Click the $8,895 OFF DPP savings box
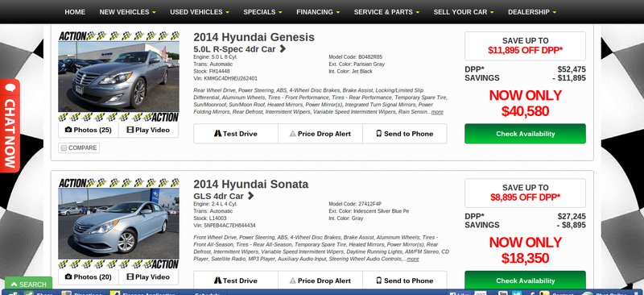This screenshot has width=644, height=295. (x=526, y=193)
